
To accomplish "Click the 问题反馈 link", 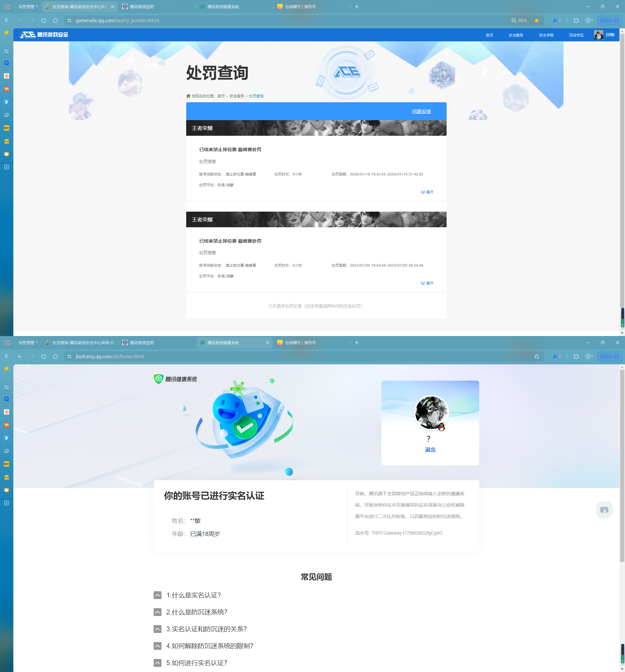I will [x=422, y=111].
